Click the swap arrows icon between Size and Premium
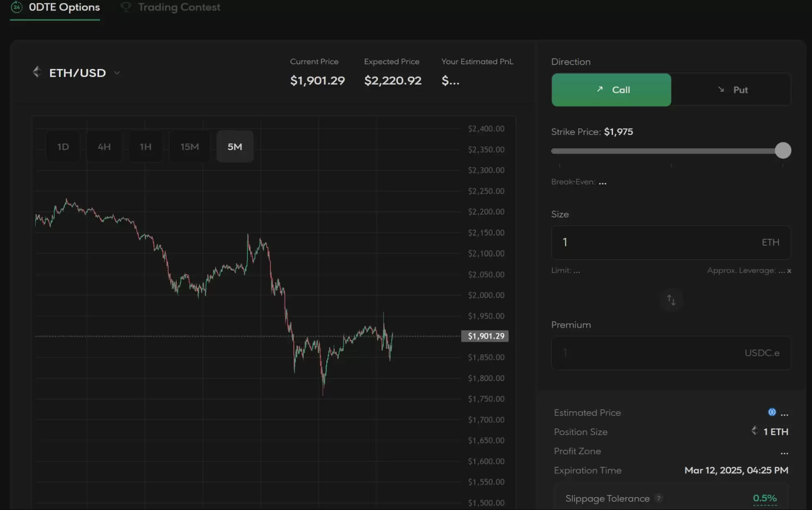The height and width of the screenshot is (510, 812). (x=671, y=300)
